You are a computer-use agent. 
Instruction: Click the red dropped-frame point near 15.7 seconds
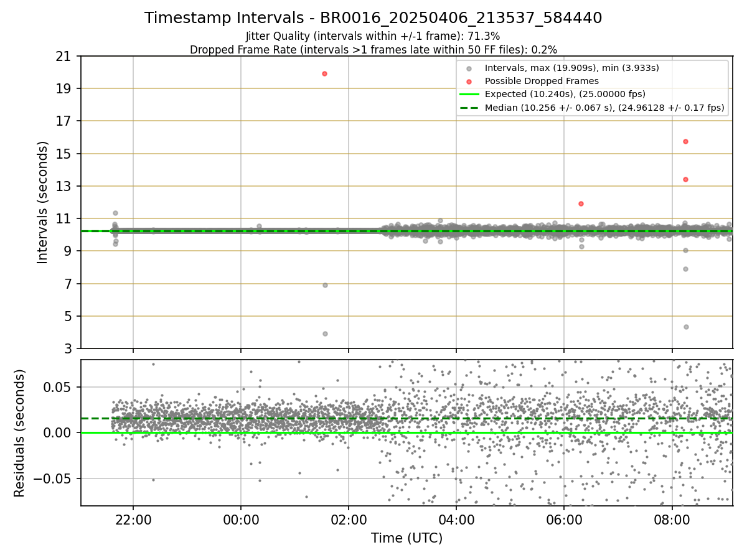[x=685, y=141]
